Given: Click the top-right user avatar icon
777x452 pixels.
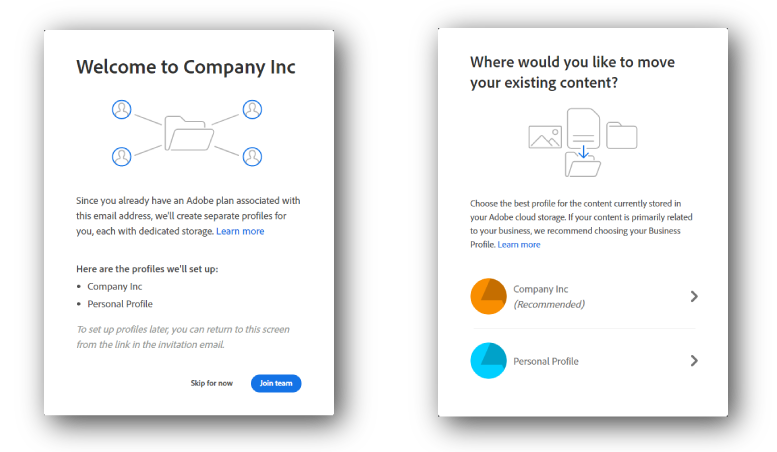Looking at the screenshot, I should click(x=252, y=109).
